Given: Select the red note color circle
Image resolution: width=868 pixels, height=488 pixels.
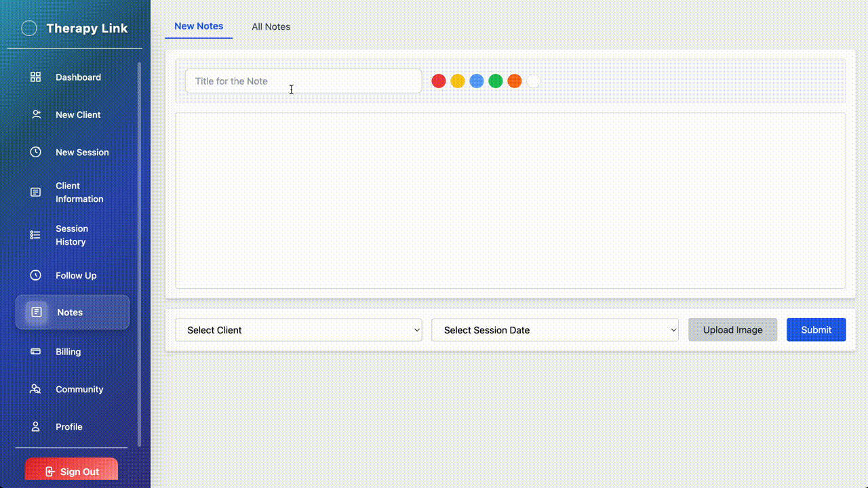Looking at the screenshot, I should pos(438,81).
